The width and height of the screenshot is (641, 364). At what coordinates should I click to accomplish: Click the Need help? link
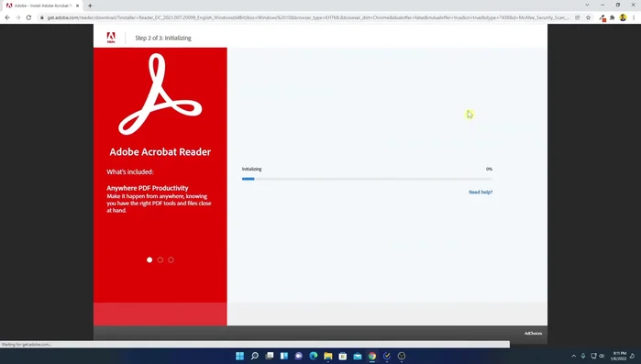pos(481,192)
